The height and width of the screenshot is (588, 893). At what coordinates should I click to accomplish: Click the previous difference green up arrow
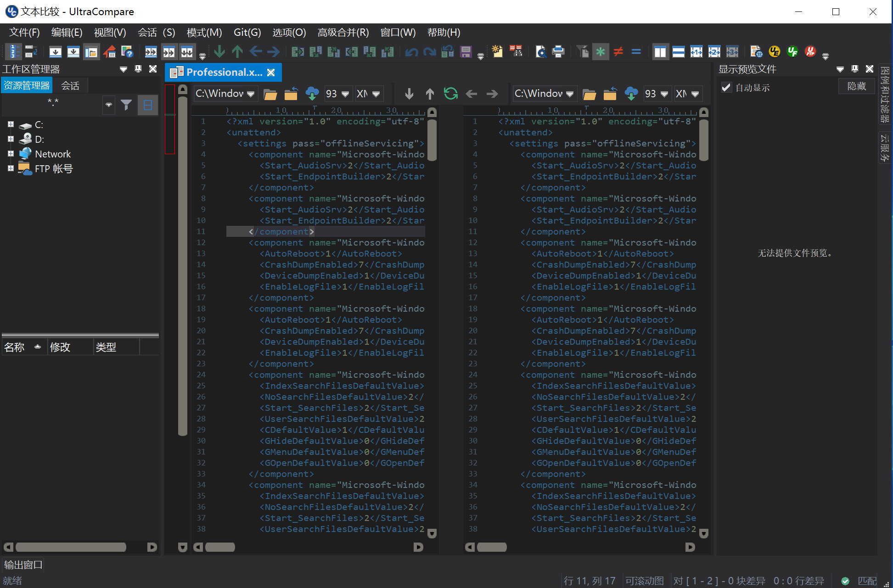(x=237, y=51)
